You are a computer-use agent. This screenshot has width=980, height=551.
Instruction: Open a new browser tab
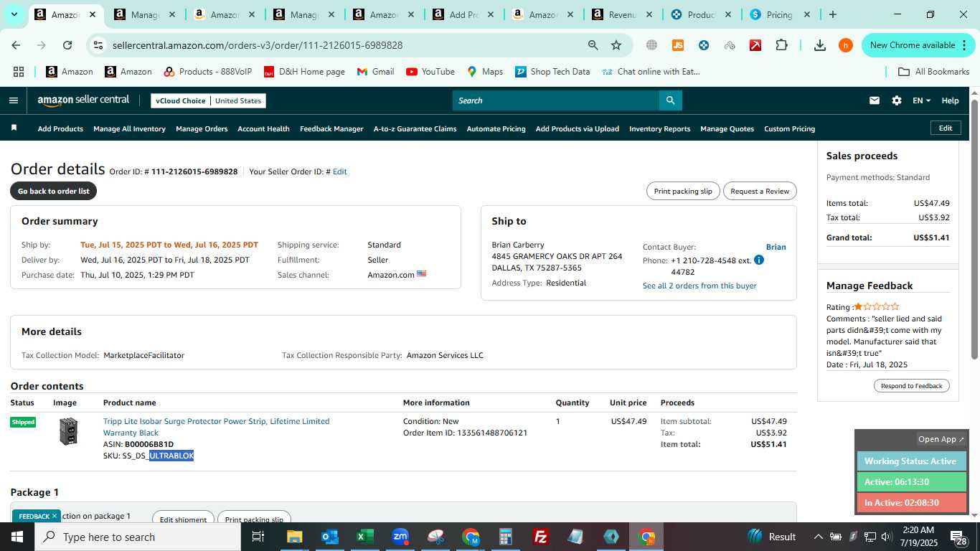point(832,14)
